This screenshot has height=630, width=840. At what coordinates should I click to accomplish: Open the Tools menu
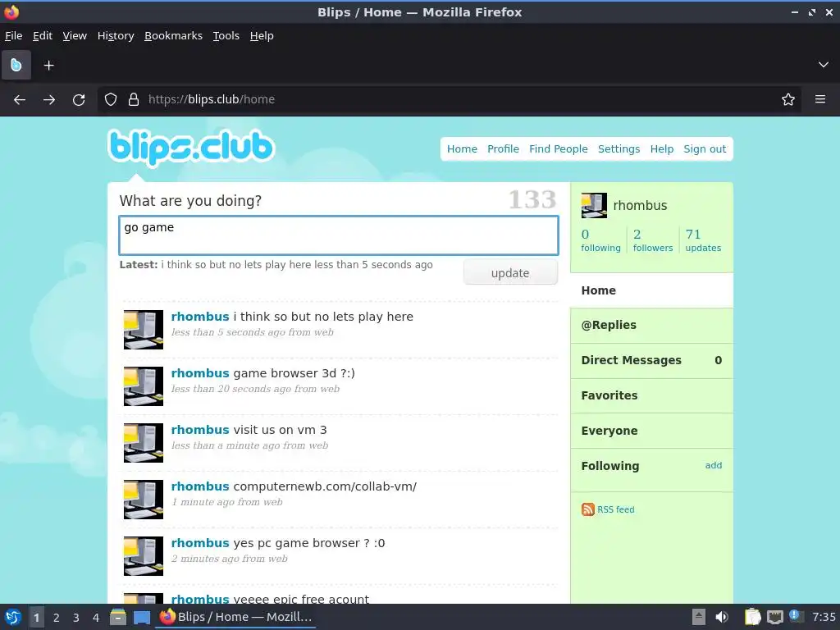coord(226,36)
